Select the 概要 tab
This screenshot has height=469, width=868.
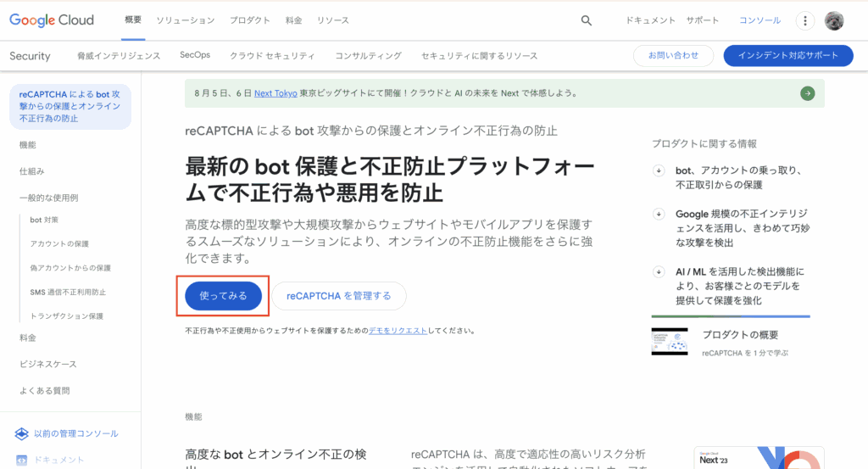click(x=133, y=20)
